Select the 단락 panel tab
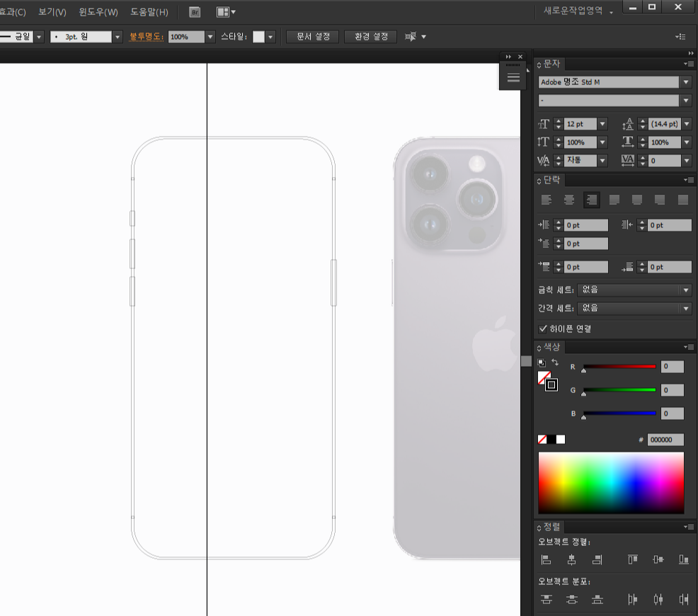 click(551, 181)
